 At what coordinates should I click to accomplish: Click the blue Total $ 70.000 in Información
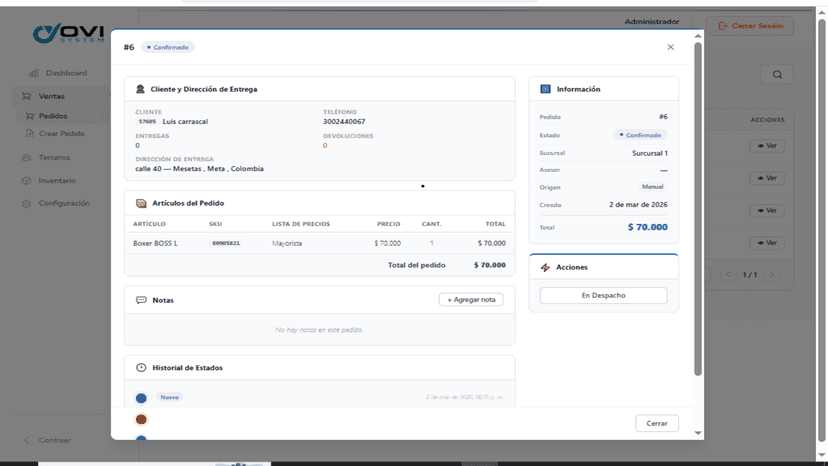click(647, 227)
